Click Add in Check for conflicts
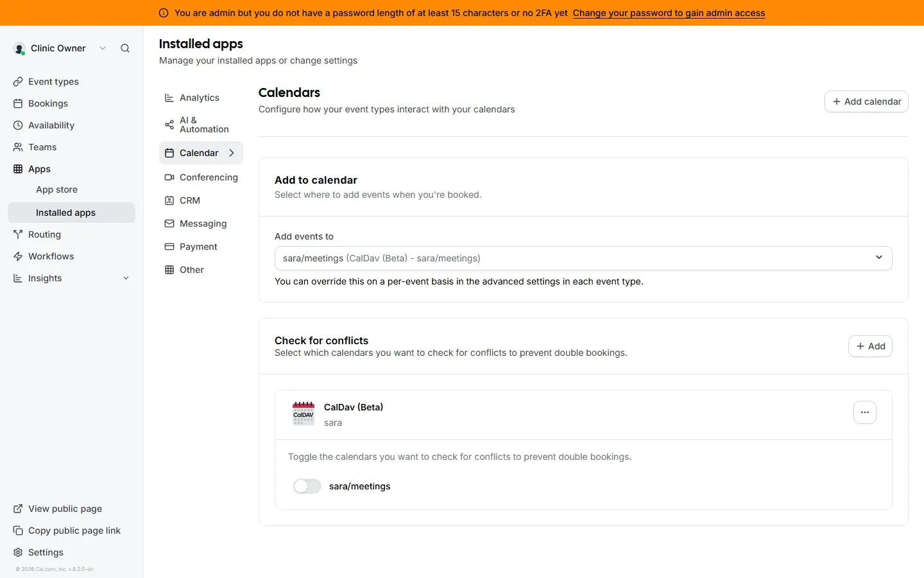The image size is (924, 578). coord(870,346)
